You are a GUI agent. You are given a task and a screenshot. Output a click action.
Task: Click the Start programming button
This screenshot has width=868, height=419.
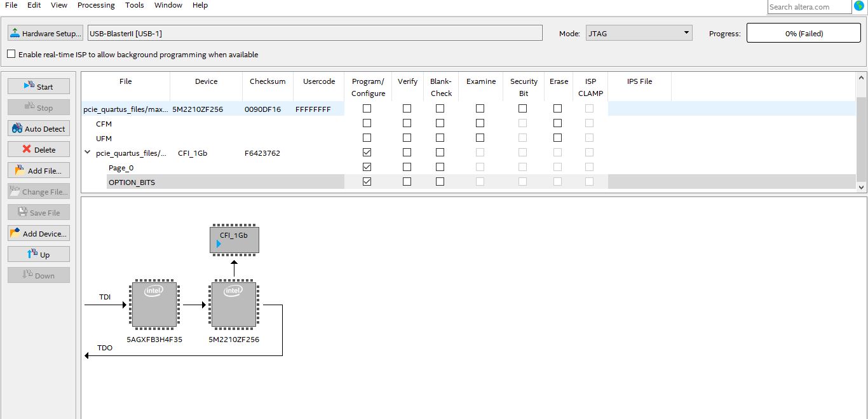point(39,86)
